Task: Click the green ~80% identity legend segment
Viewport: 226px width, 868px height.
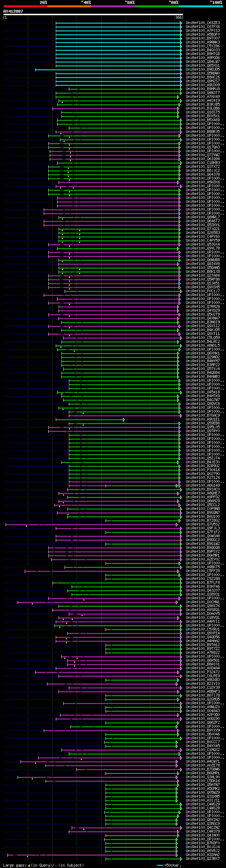Action: point(157,6)
